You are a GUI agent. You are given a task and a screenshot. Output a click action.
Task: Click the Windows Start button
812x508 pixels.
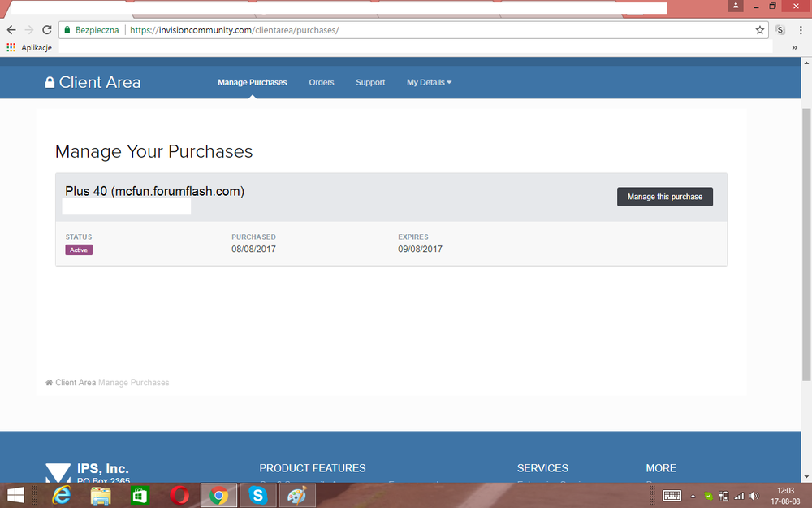tap(15, 495)
